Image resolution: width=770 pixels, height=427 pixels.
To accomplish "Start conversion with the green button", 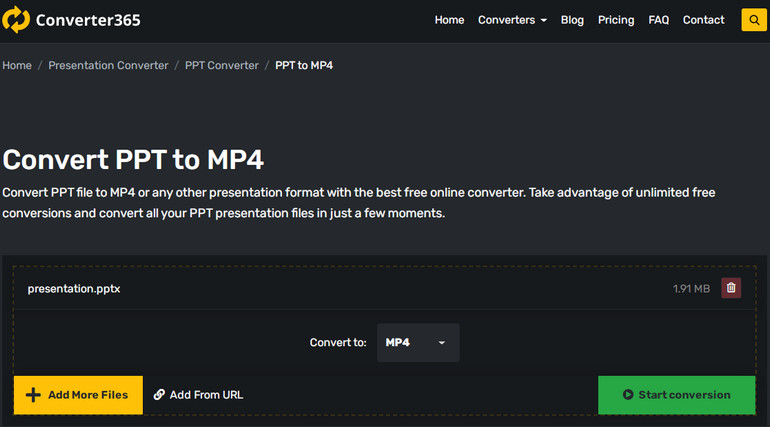I will tap(676, 395).
